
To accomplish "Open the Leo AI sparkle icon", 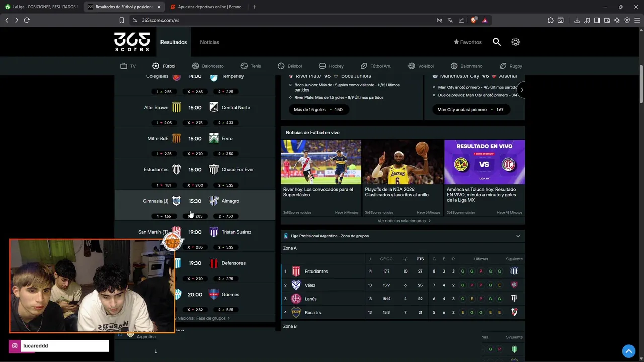I will 617,20.
